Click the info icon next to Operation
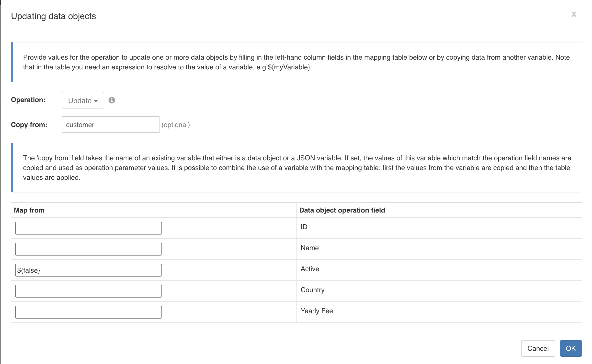Screen dimensions: 592x364 click(x=112, y=100)
